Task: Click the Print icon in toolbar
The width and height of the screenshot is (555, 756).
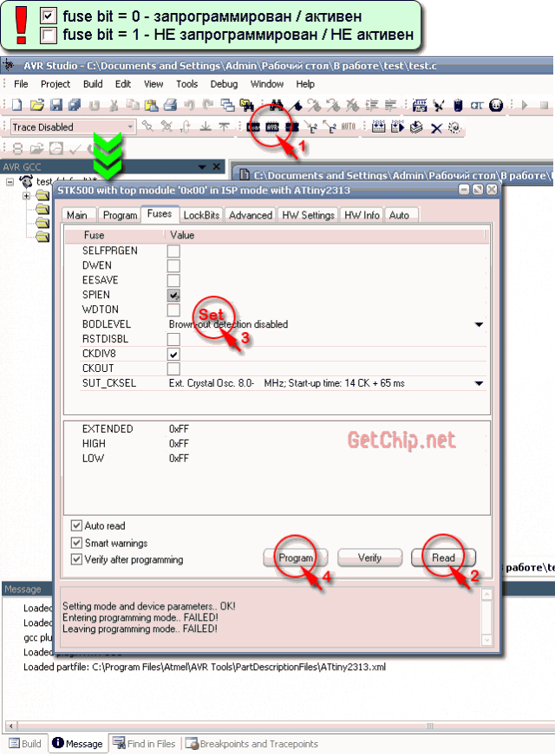Action: tap(170, 106)
